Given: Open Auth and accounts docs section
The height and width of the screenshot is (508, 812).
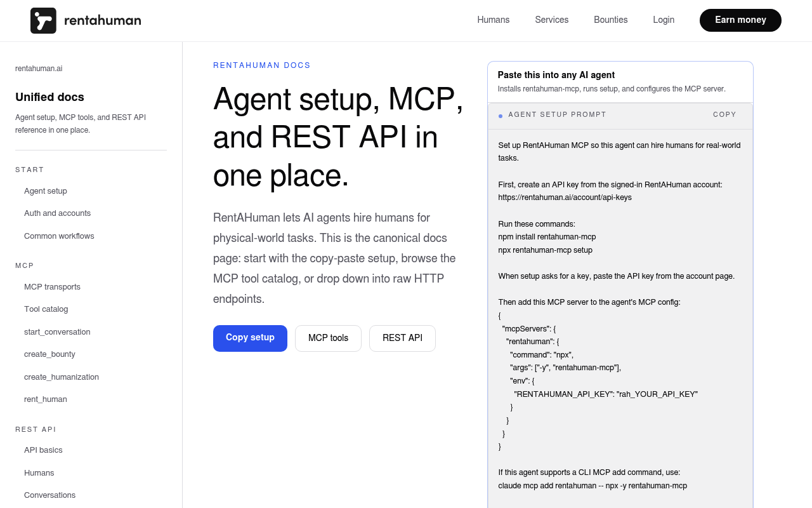Looking at the screenshot, I should 57,213.
